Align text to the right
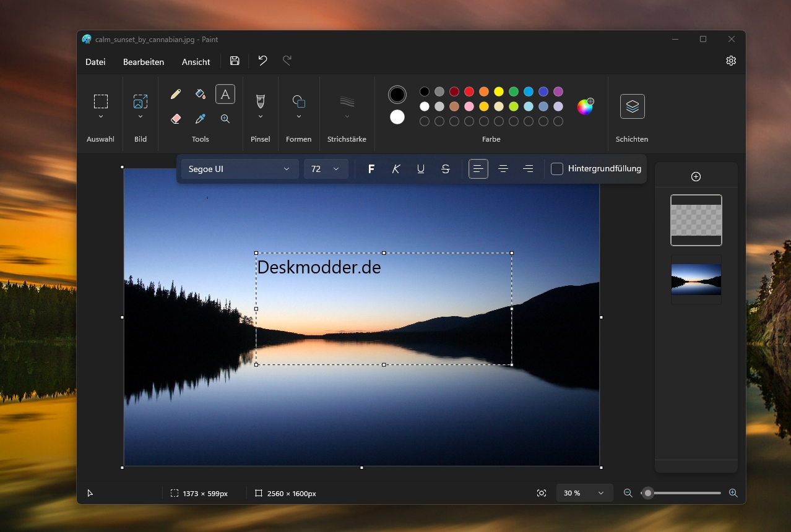Image resolution: width=791 pixels, height=532 pixels. coord(528,169)
